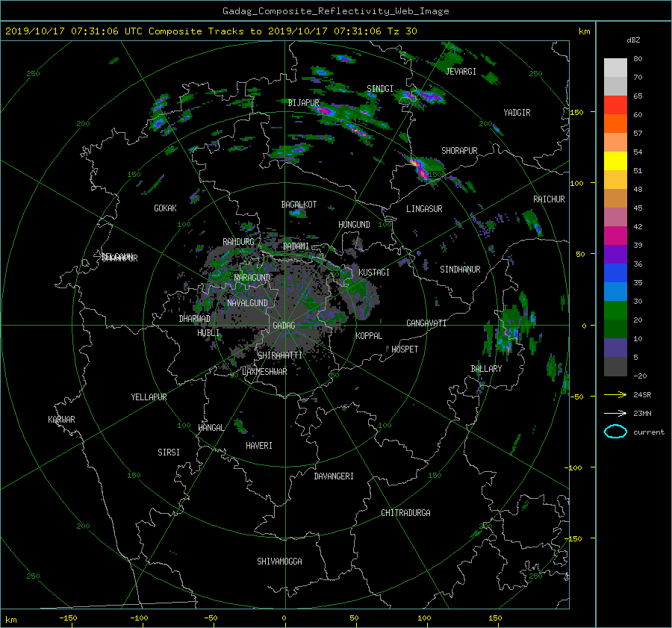The width and height of the screenshot is (672, 628).
Task: Click the BALLARY city label
Action: [x=486, y=369]
